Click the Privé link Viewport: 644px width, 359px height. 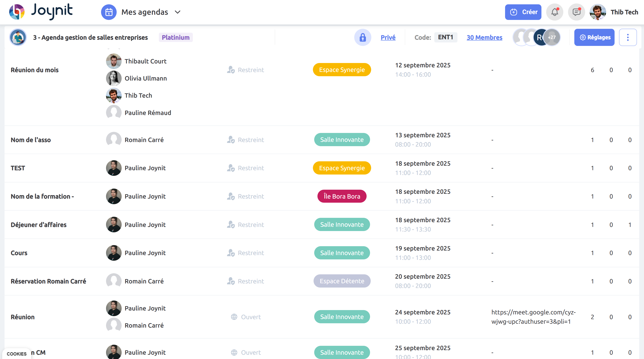388,37
